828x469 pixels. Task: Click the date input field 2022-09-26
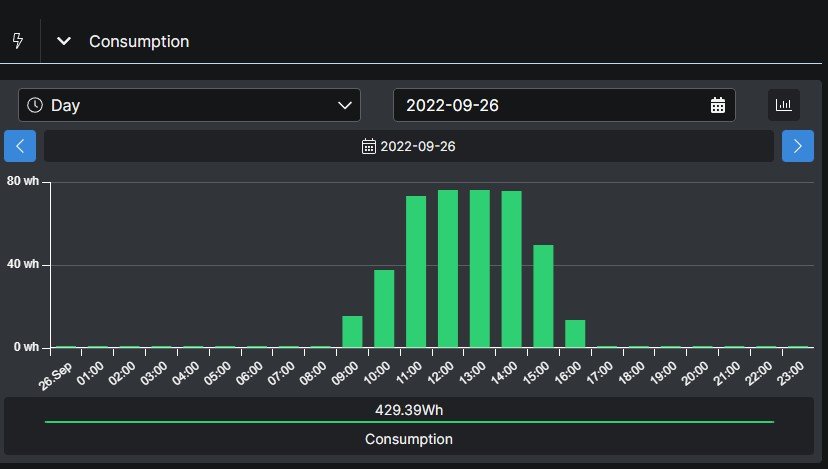[564, 105]
